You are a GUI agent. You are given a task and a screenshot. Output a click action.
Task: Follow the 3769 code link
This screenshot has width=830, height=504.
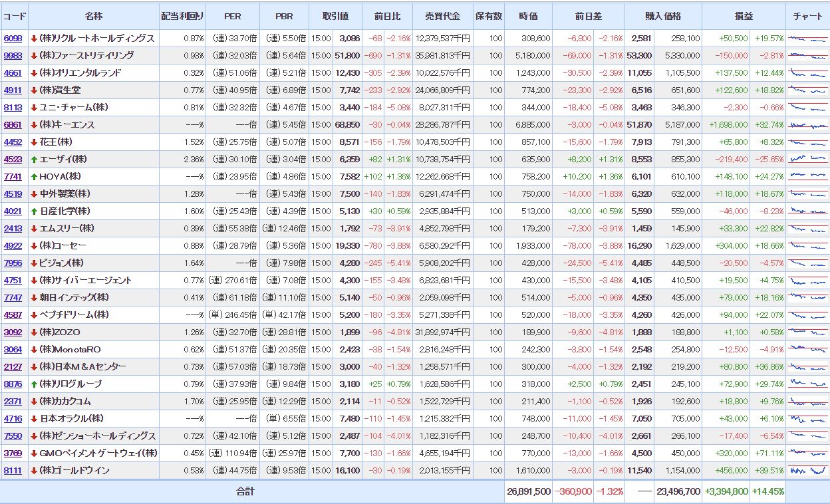(x=13, y=453)
